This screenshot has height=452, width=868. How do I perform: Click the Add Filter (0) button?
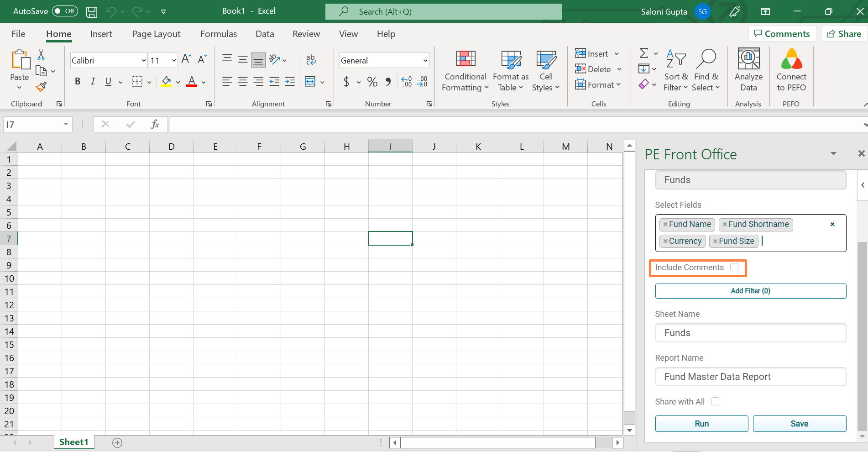(x=750, y=291)
